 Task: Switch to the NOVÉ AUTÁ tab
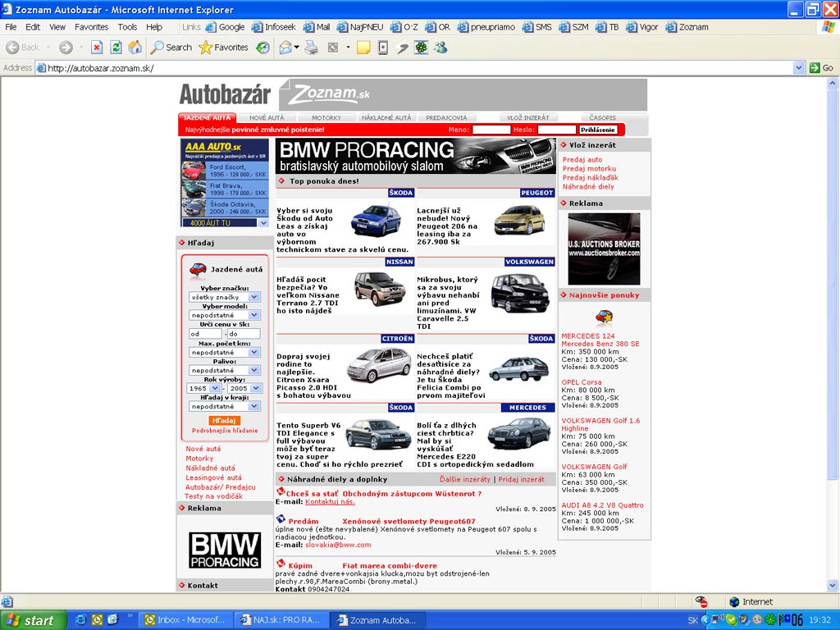point(267,118)
